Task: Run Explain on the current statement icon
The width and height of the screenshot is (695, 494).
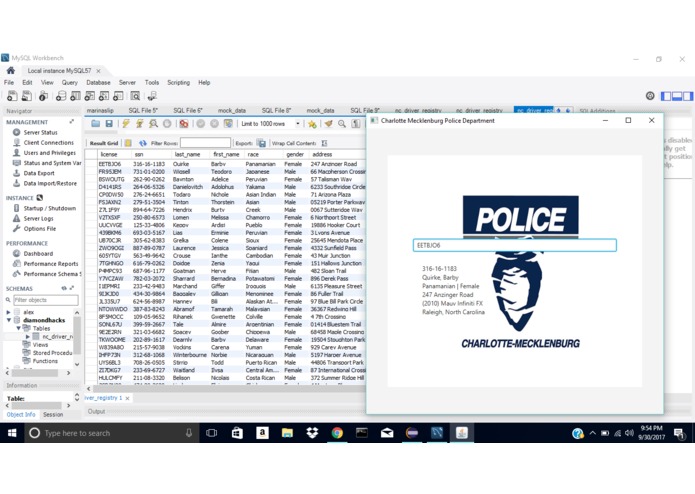Action: (153, 124)
